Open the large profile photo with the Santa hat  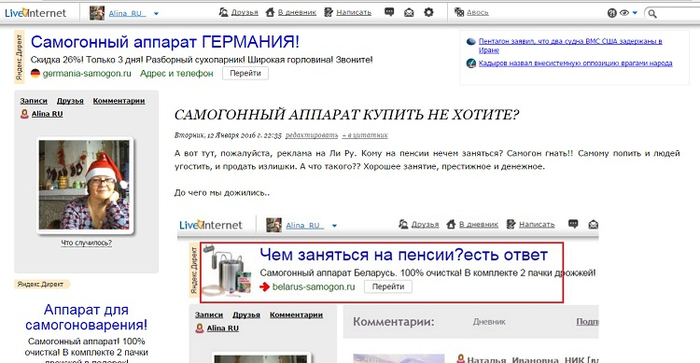[85, 185]
